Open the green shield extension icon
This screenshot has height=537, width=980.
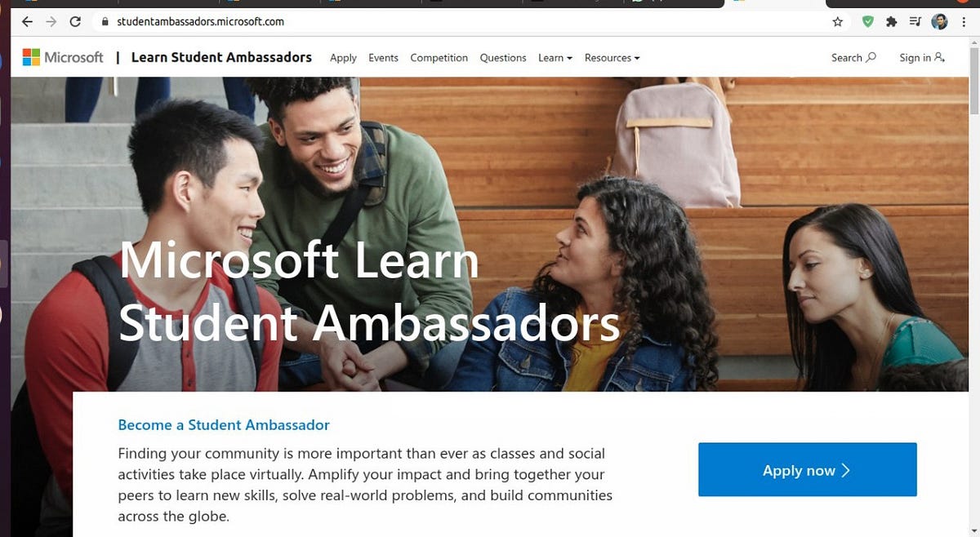point(868,22)
